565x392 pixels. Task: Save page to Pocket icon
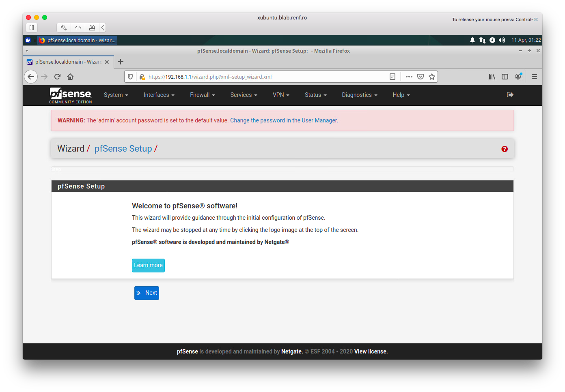tap(421, 77)
